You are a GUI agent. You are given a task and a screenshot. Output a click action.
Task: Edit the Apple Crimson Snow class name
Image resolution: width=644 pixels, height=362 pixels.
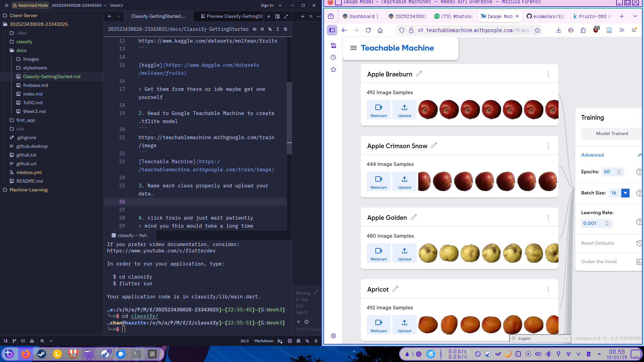pyautogui.click(x=434, y=145)
